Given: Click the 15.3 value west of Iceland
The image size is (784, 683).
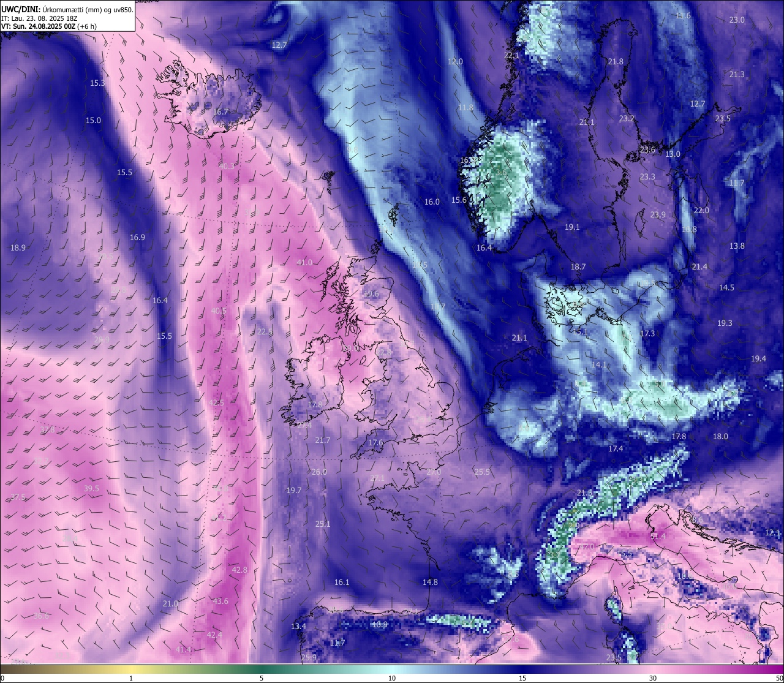Looking at the screenshot, I should point(97,83).
